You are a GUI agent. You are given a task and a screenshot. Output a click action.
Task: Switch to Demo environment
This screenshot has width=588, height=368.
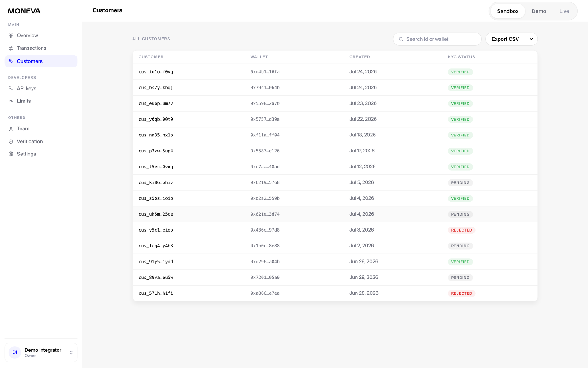[539, 11]
